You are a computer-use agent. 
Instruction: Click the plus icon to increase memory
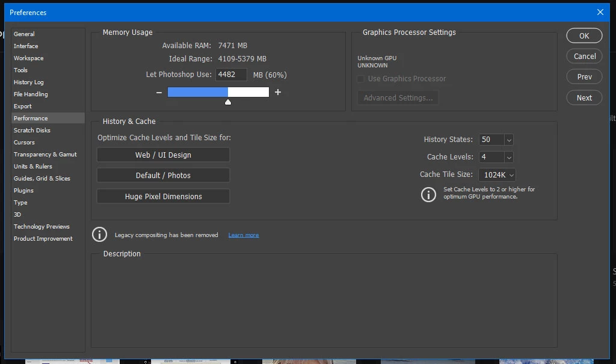(x=278, y=92)
